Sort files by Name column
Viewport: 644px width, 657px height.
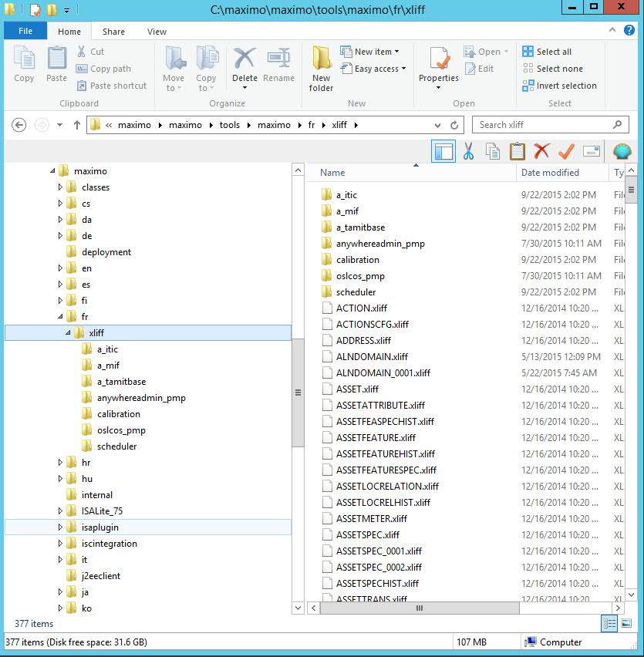coord(332,173)
